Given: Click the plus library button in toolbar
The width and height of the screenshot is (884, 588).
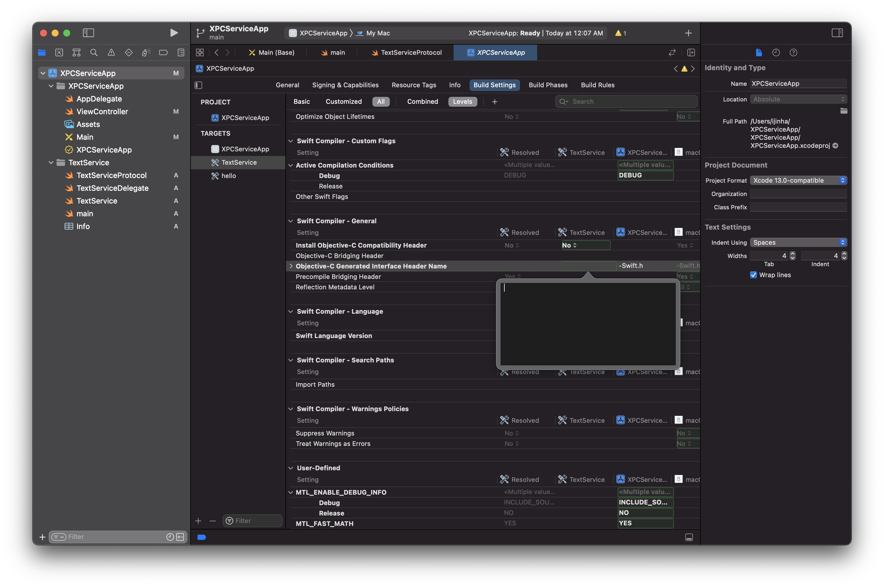Looking at the screenshot, I should point(688,33).
